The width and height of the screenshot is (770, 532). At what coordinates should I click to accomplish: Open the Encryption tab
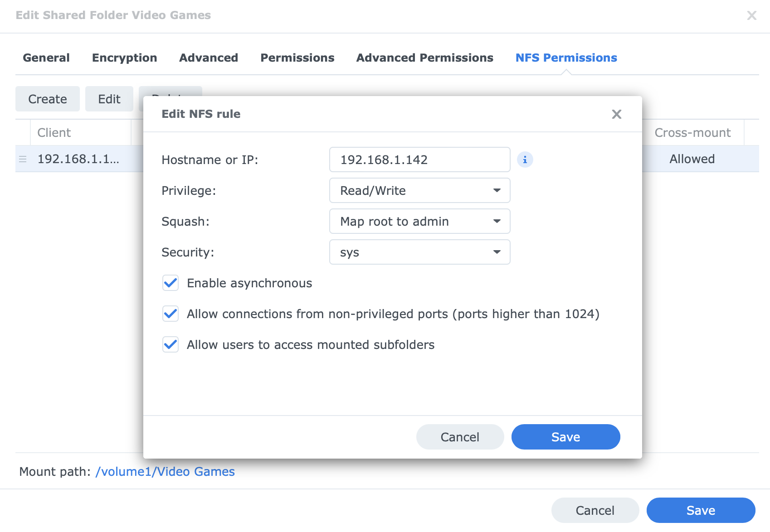[125, 58]
